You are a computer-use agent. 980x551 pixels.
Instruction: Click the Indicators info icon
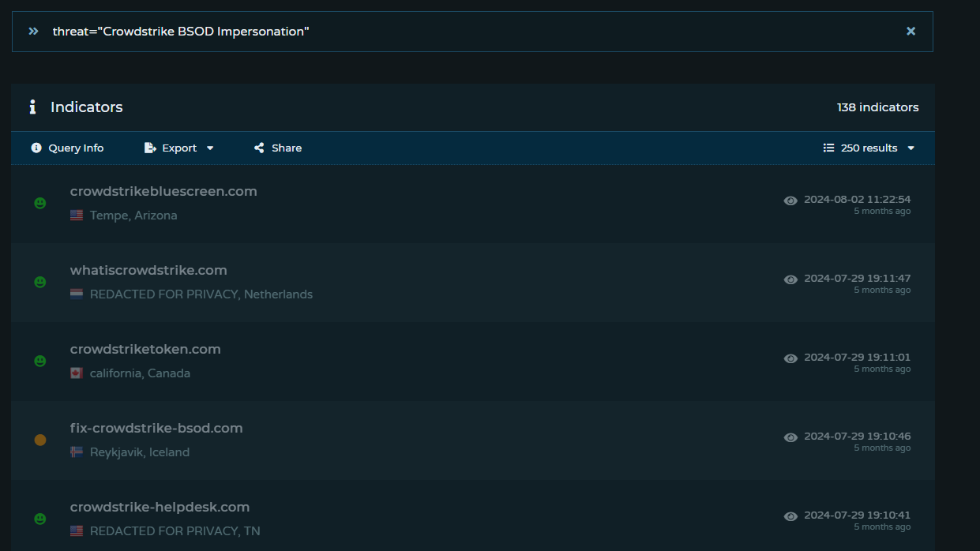[32, 107]
